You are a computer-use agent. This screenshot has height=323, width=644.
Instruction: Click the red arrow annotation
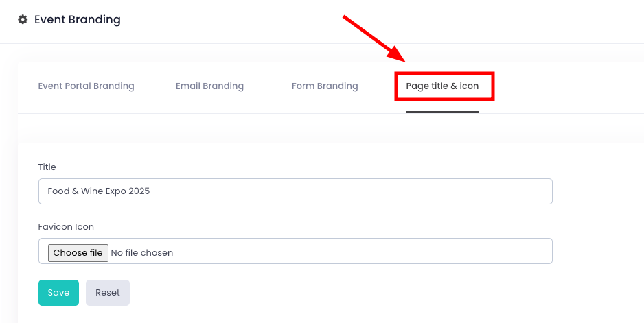coord(374,38)
